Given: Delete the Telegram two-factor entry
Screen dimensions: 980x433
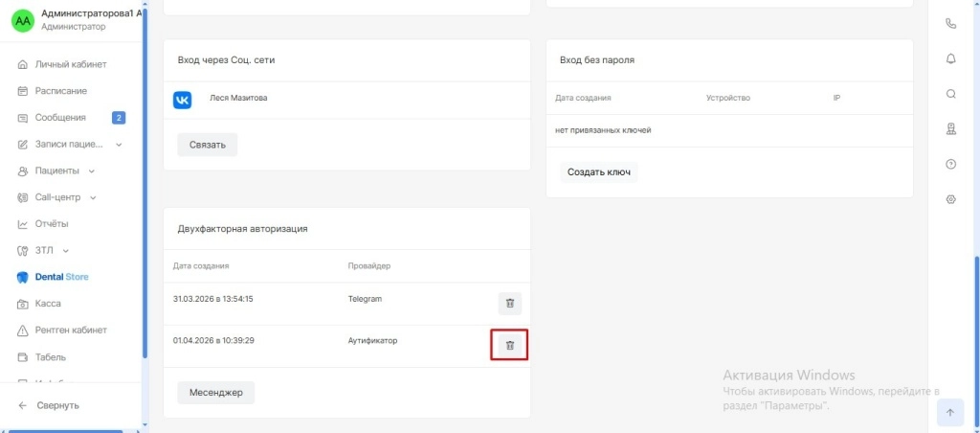Looking at the screenshot, I should coord(510,304).
